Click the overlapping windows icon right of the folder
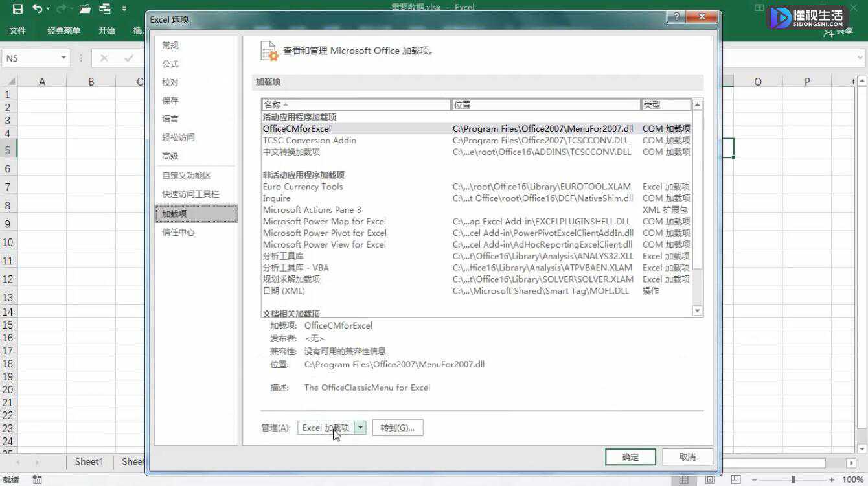This screenshot has width=868, height=486. (x=105, y=9)
